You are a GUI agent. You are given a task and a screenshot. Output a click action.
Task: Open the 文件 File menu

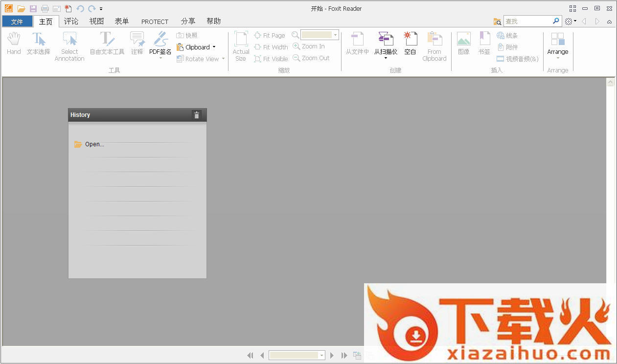point(17,22)
